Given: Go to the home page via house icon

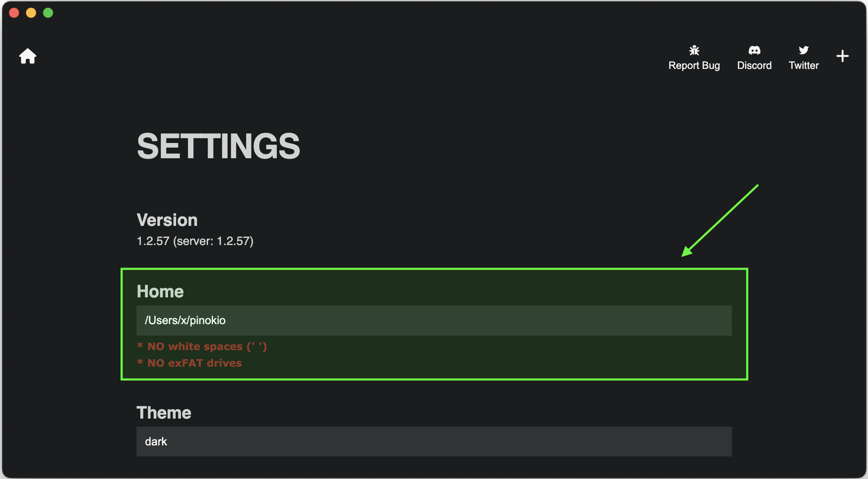Looking at the screenshot, I should click(x=28, y=56).
